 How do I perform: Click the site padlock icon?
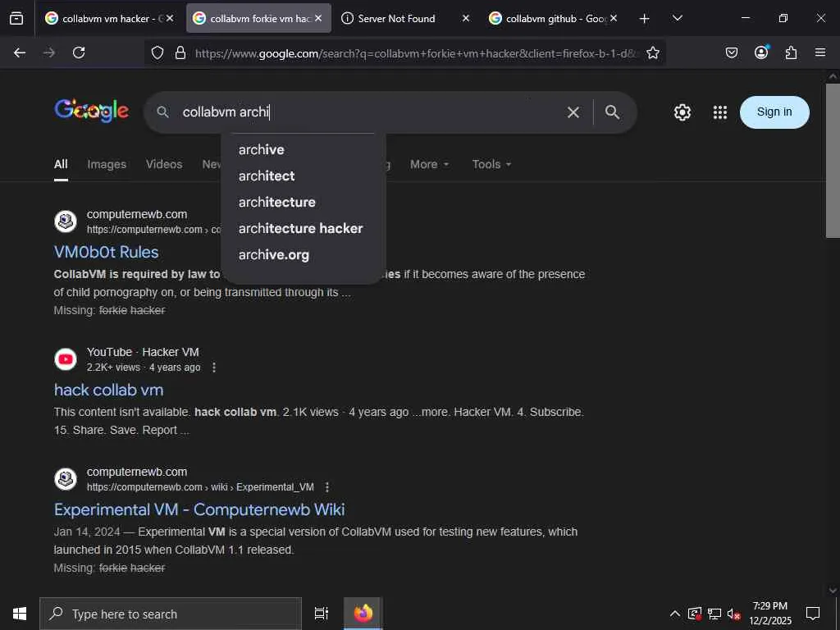coord(180,52)
